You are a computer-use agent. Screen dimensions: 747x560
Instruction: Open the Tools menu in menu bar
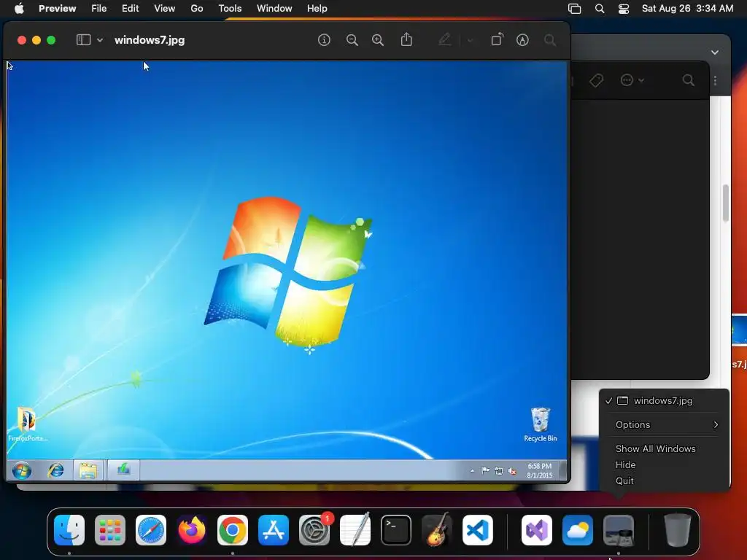[x=230, y=9]
